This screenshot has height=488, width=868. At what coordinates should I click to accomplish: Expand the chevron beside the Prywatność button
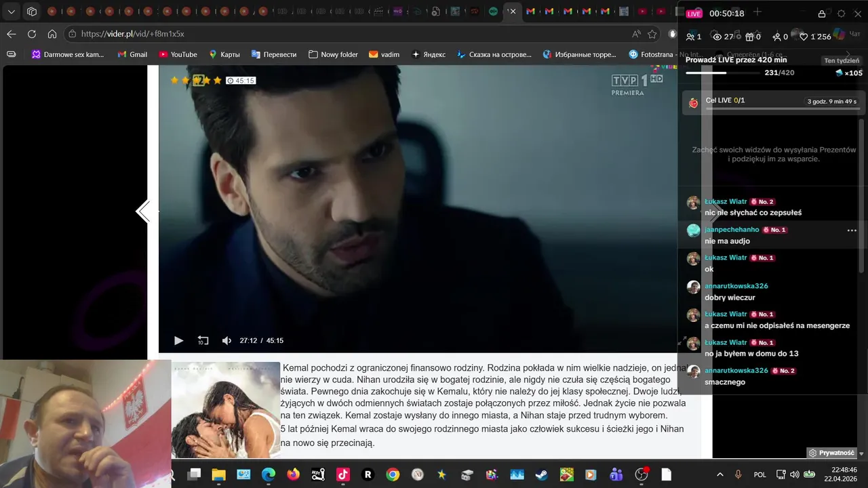tap(861, 453)
